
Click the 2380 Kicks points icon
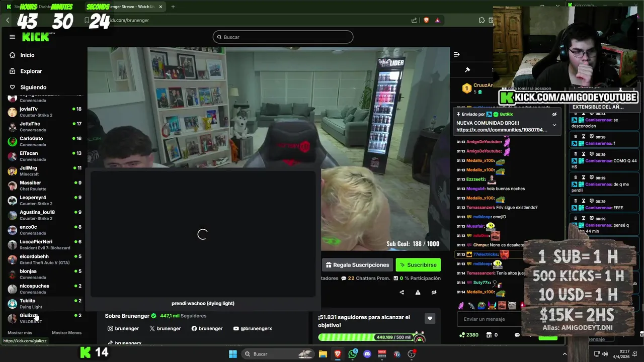(462, 335)
